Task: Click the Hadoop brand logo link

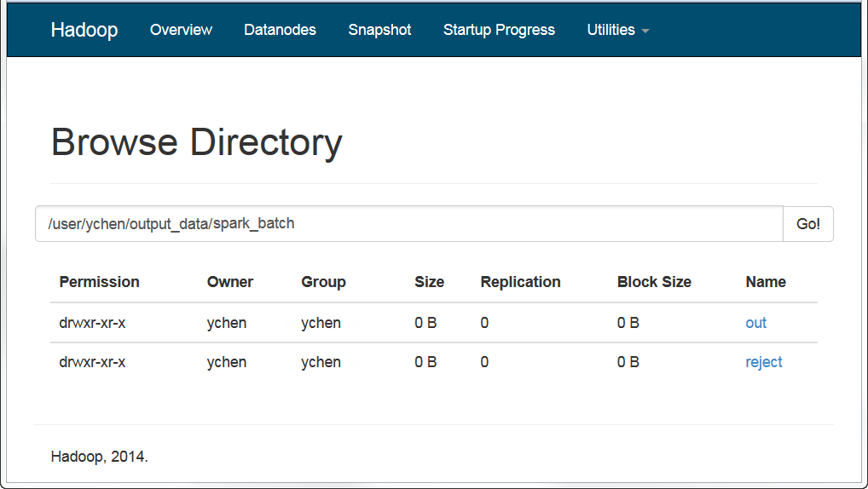Action: coord(84,30)
